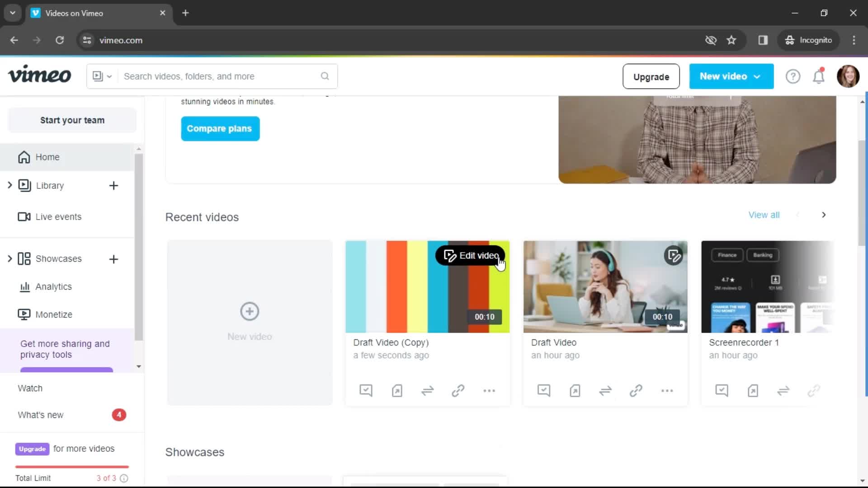The image size is (868, 488).
Task: Click the Monetize sidebar icon
Action: 24,314
